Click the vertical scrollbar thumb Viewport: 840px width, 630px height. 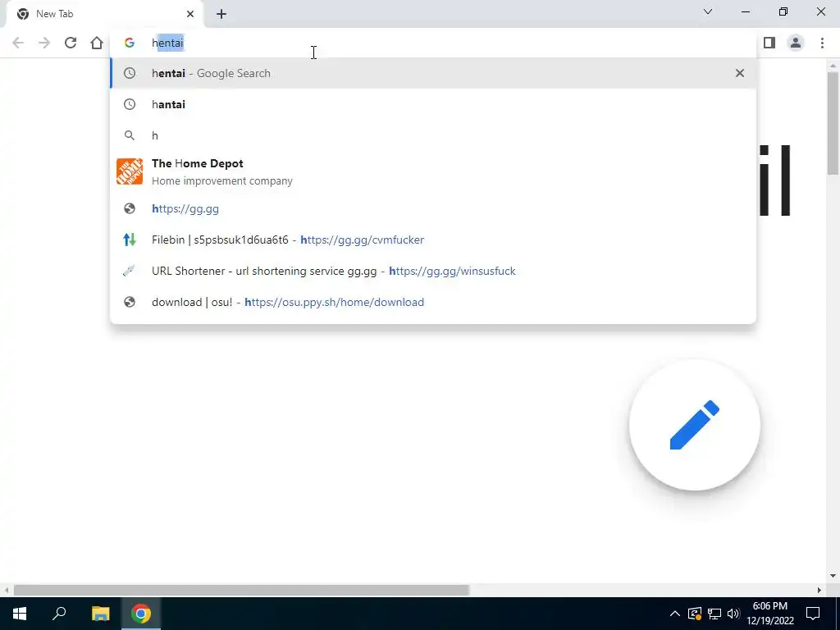coord(833,123)
